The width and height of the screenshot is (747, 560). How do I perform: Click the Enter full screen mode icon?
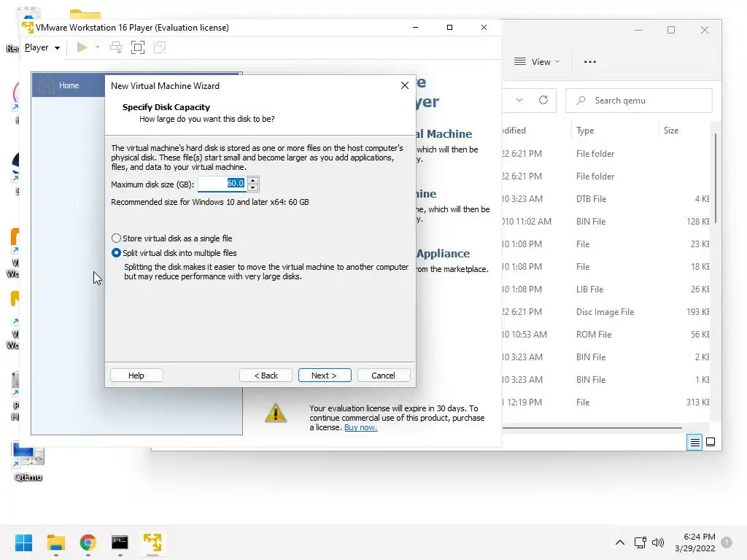138,47
